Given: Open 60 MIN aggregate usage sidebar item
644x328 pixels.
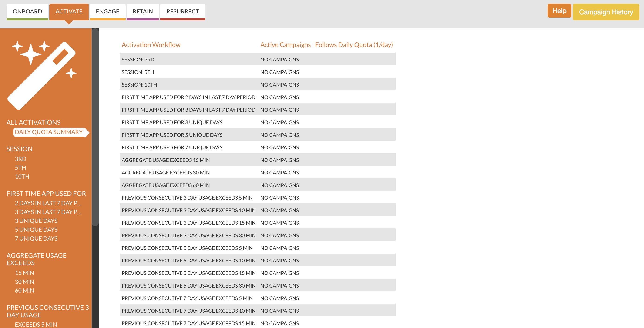Looking at the screenshot, I should pos(24,291).
